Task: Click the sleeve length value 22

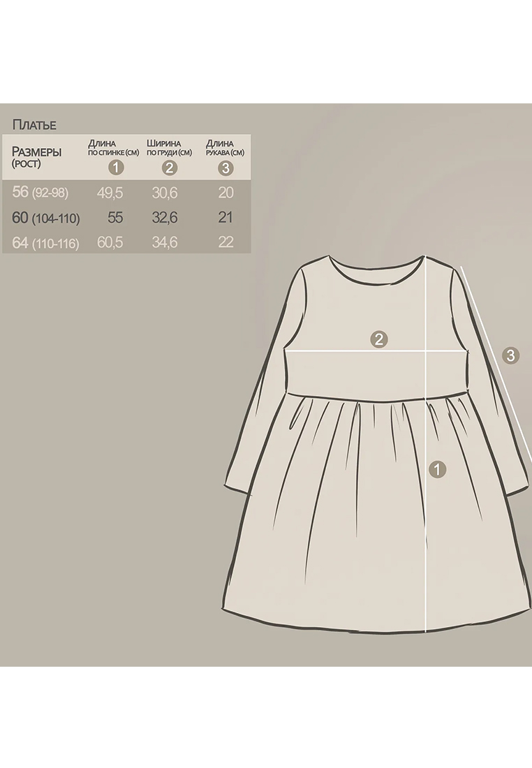Action: tap(225, 243)
